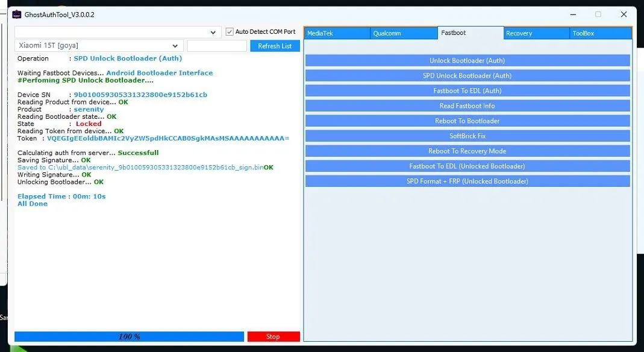
Task: Click the red Stop button
Action: point(274,336)
